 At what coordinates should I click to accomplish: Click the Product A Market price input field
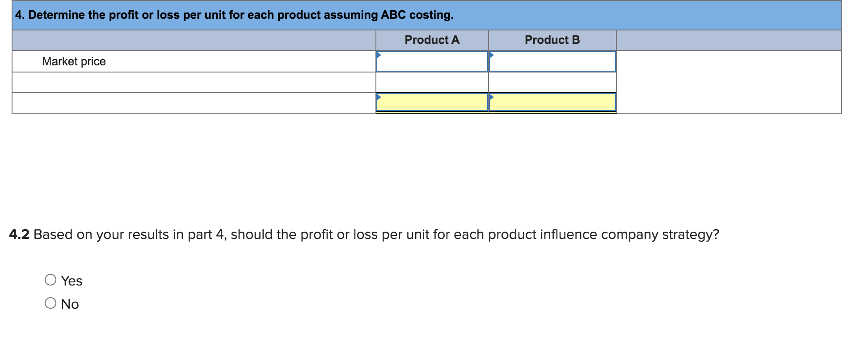[432, 62]
